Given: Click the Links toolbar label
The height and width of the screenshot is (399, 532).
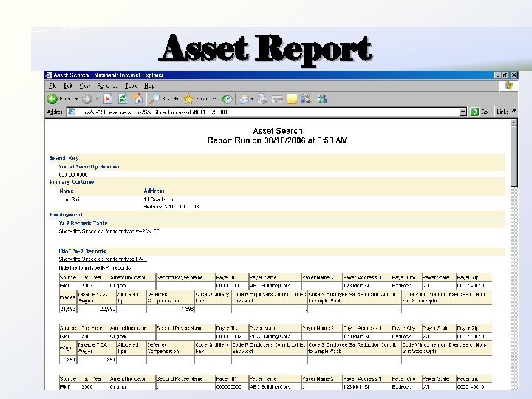Looking at the screenshot, I should coord(502,112).
